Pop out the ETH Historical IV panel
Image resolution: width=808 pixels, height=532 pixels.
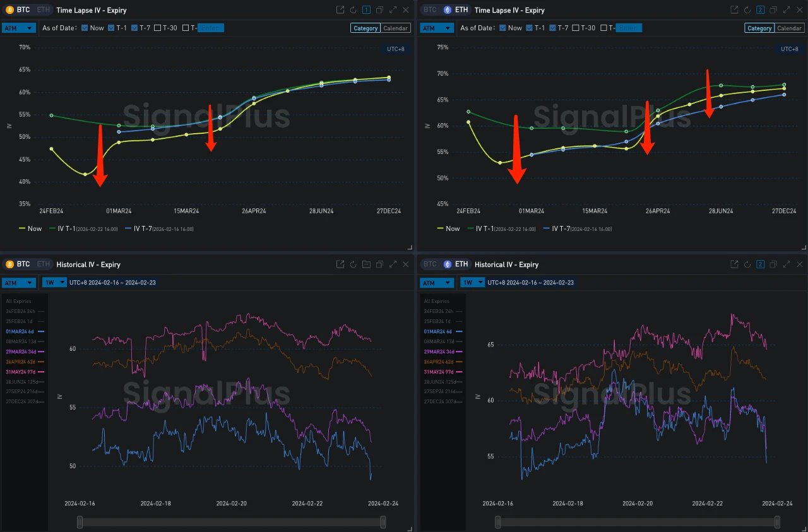(x=734, y=264)
